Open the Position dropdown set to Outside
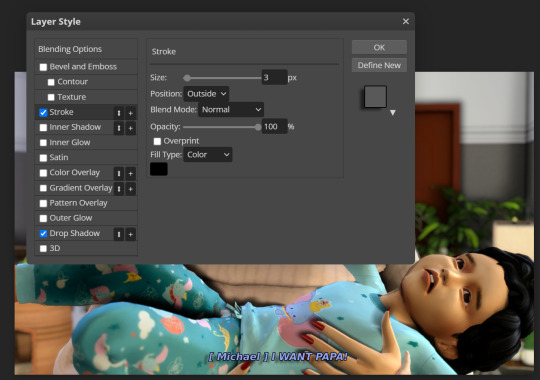The height and width of the screenshot is (380, 540). [x=206, y=94]
